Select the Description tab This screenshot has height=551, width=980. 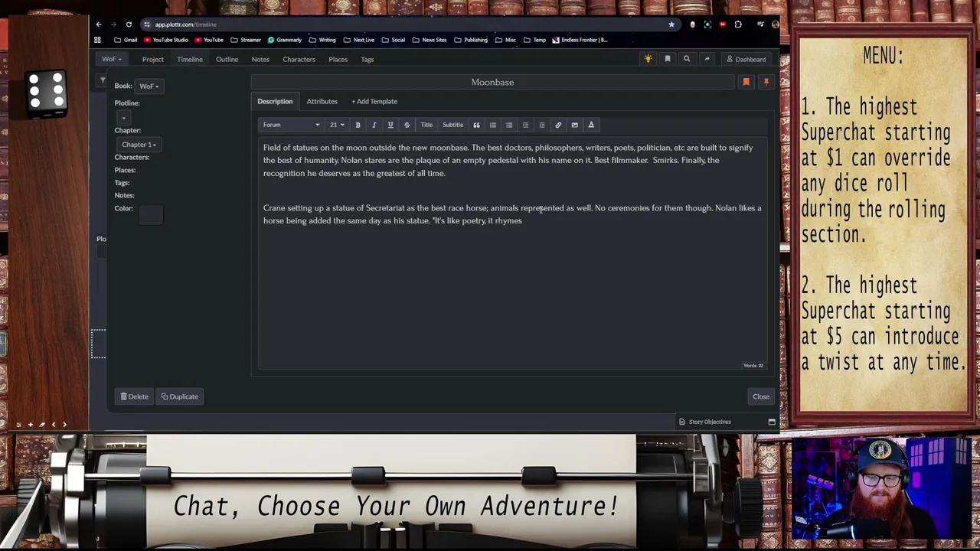[x=275, y=101]
